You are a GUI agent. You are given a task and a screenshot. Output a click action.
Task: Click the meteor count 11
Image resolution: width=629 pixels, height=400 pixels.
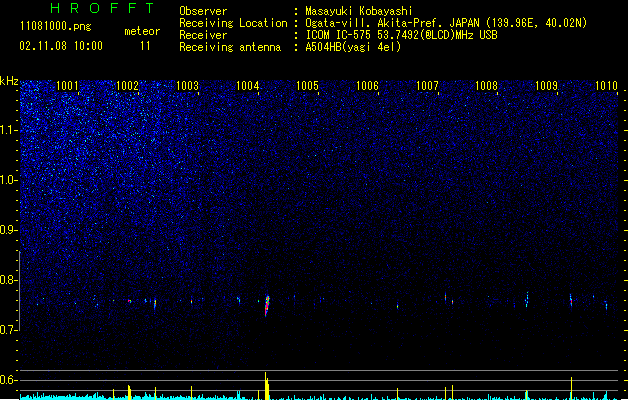(145, 46)
